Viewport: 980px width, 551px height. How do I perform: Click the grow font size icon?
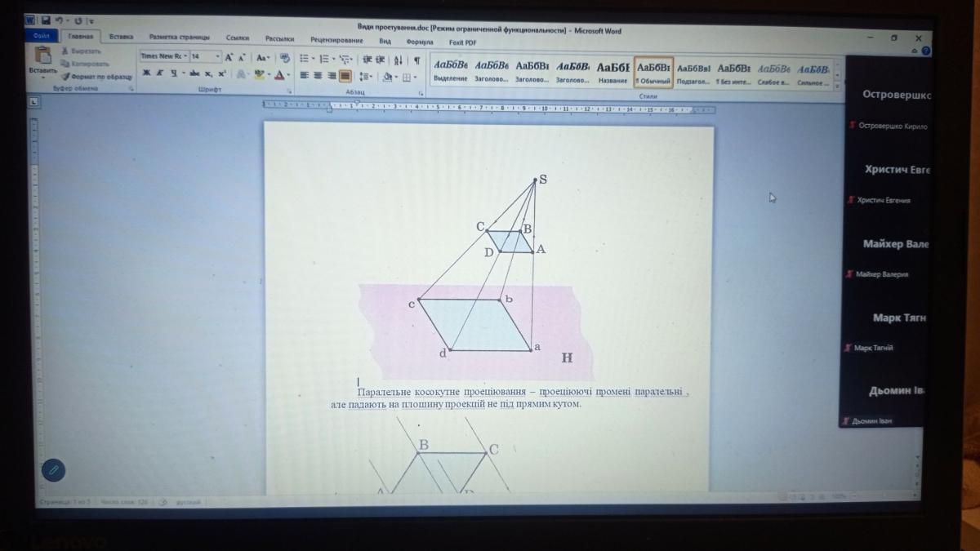[x=229, y=57]
